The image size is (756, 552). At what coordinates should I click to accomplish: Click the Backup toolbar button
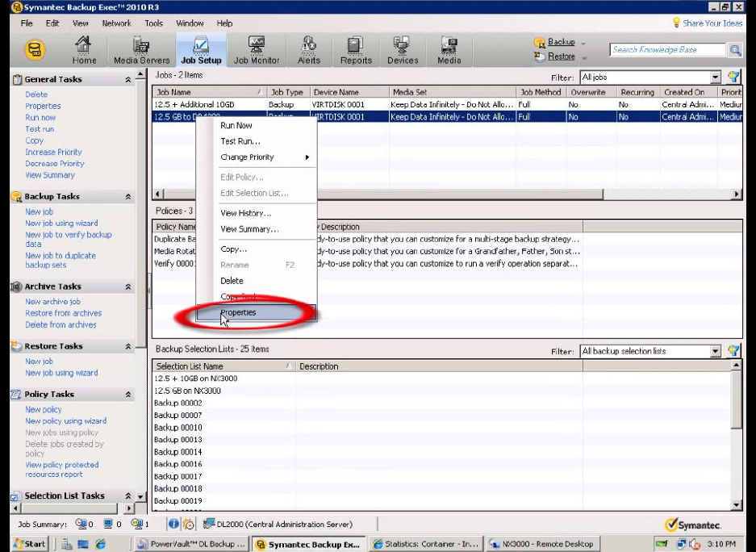[x=555, y=42]
